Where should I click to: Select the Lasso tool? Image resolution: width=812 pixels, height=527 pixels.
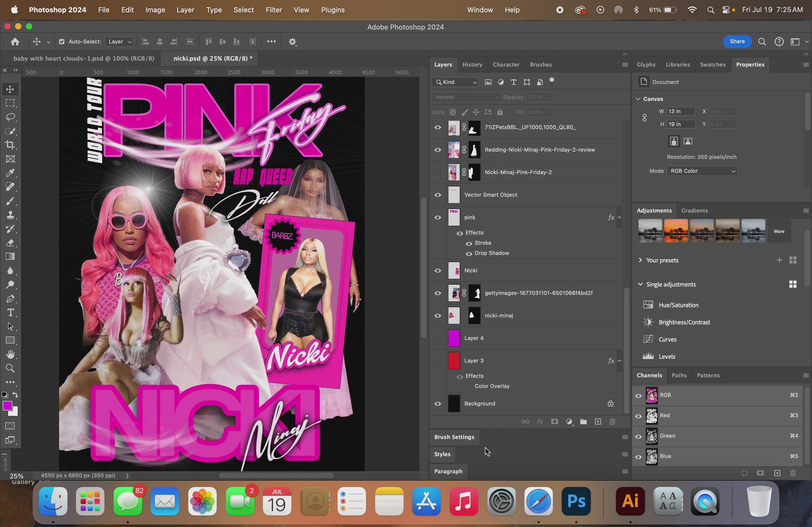click(10, 117)
